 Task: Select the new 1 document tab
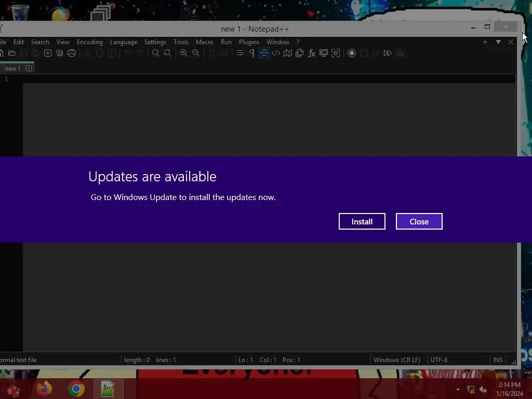12,68
